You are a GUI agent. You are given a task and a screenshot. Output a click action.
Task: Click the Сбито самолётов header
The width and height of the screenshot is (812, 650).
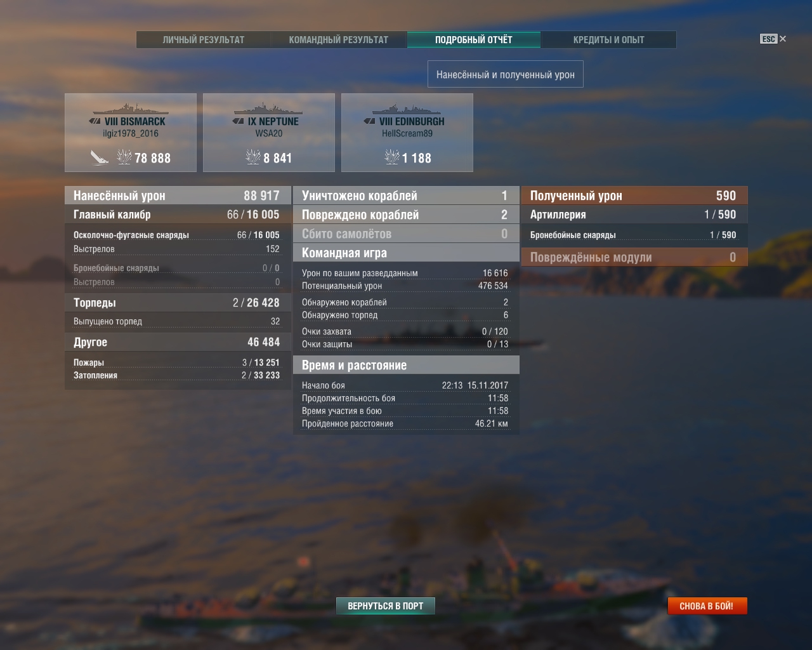(406, 234)
